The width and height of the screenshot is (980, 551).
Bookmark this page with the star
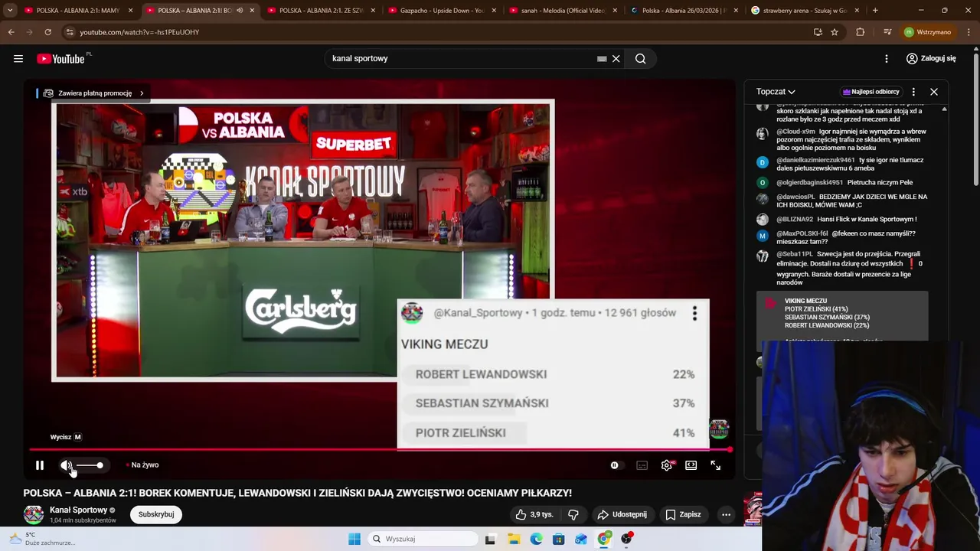[835, 32]
